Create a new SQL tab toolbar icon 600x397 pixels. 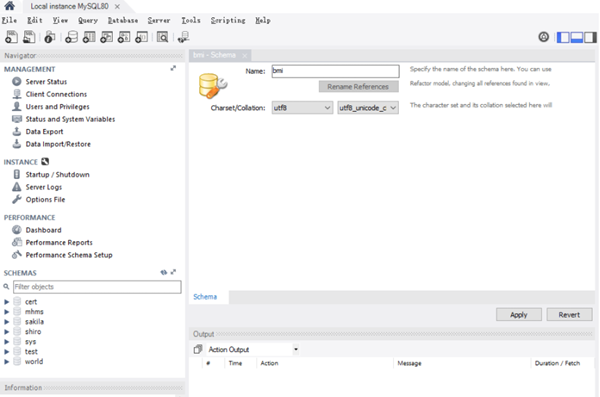[11, 37]
